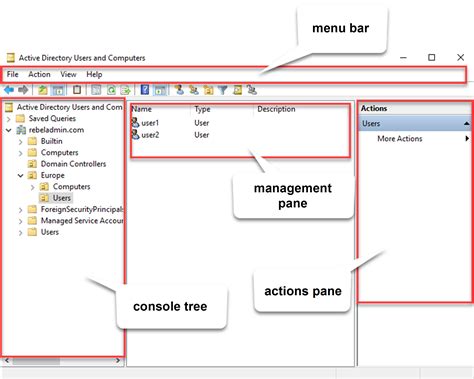Click the Filter funnel toolbar icon

pyautogui.click(x=223, y=90)
